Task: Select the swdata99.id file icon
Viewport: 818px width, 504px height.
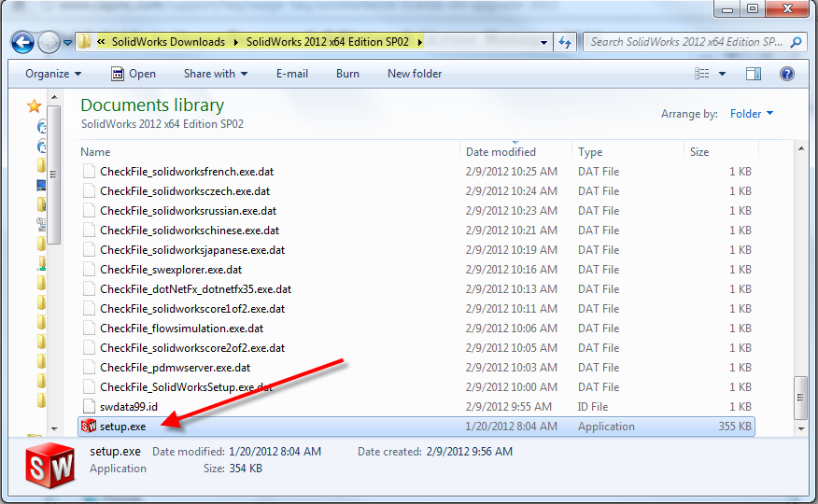Action: pyautogui.click(x=90, y=407)
